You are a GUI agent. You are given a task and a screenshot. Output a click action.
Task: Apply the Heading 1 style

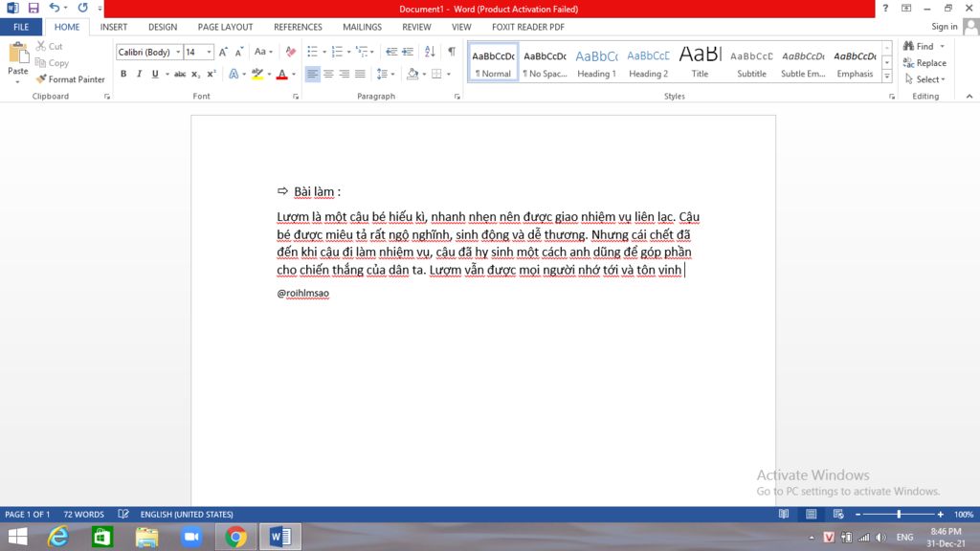pos(597,62)
